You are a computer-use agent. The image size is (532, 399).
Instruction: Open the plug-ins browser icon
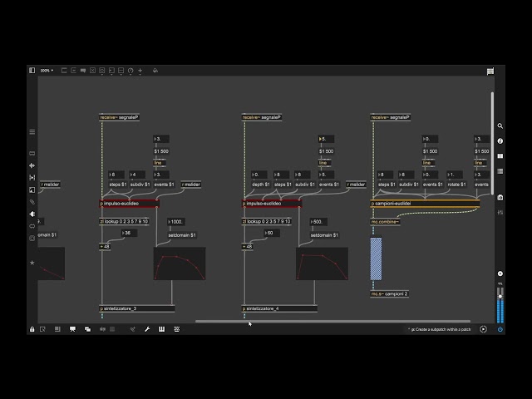coord(32,214)
